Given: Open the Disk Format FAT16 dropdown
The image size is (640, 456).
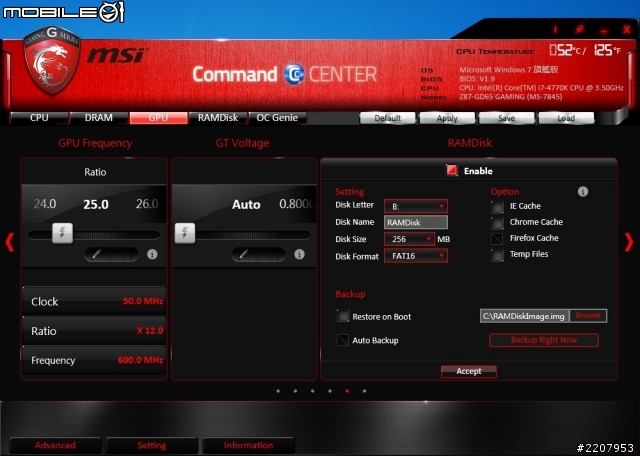Looking at the screenshot, I should 416,256.
